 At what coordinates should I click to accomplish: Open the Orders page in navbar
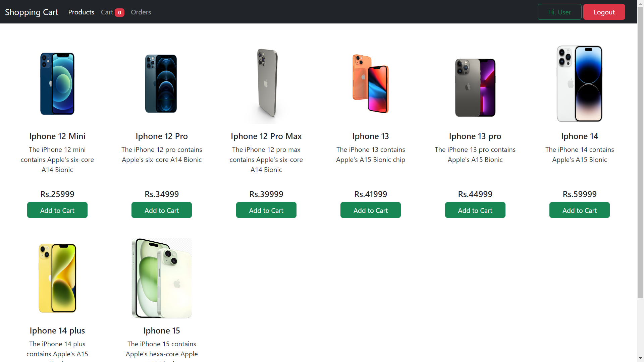pyautogui.click(x=141, y=12)
